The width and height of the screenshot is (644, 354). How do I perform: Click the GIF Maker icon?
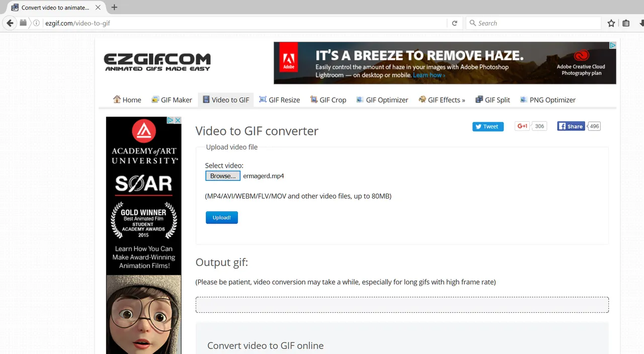click(155, 100)
